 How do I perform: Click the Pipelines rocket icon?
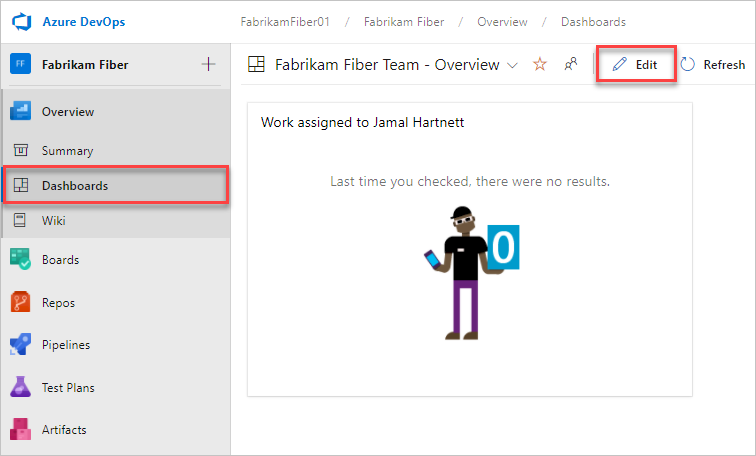[x=20, y=344]
